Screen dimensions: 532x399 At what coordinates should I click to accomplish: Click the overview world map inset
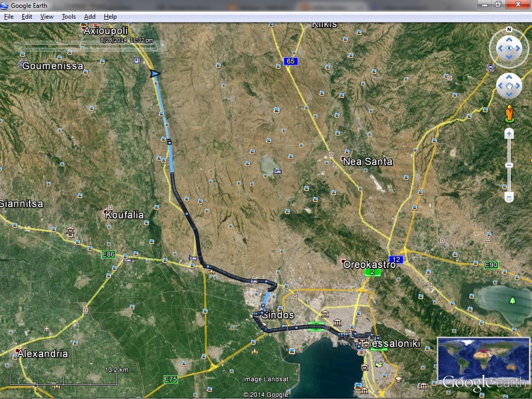[483, 361]
